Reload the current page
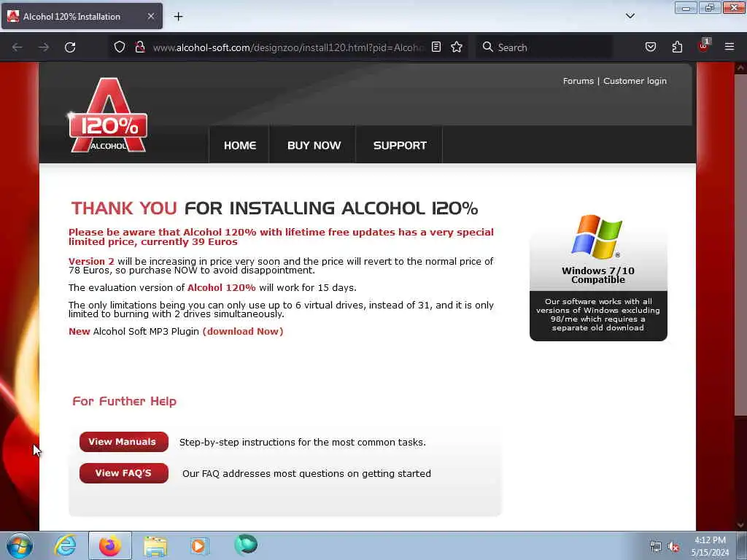 click(70, 47)
